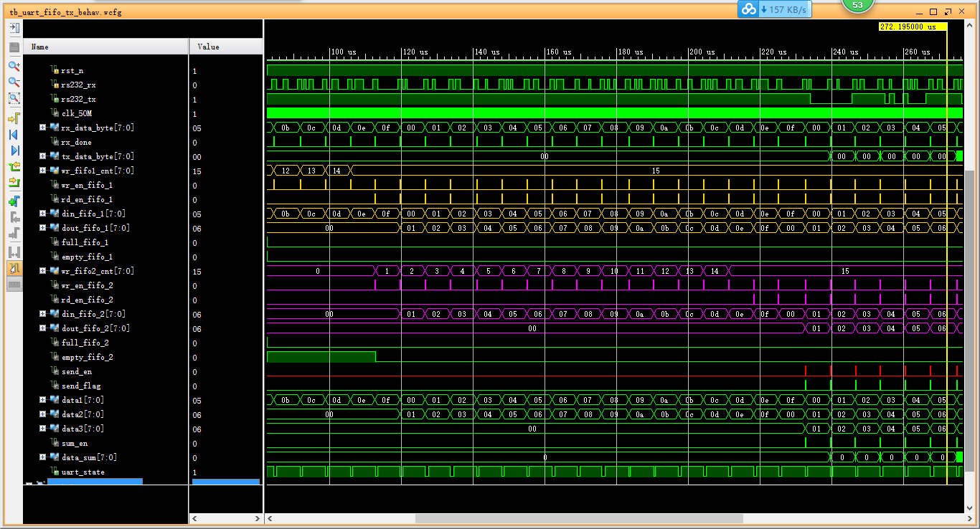The width and height of the screenshot is (980, 529).
Task: Expand the wr_fifo1_cnt[7:0] bus
Action: pyautogui.click(x=42, y=171)
